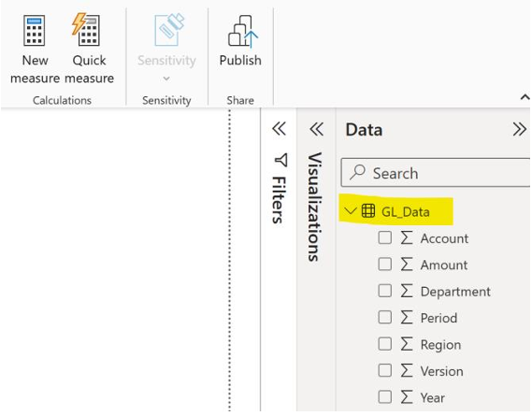Collapse the ribbon with up caret
532x416 pixels.
525,97
